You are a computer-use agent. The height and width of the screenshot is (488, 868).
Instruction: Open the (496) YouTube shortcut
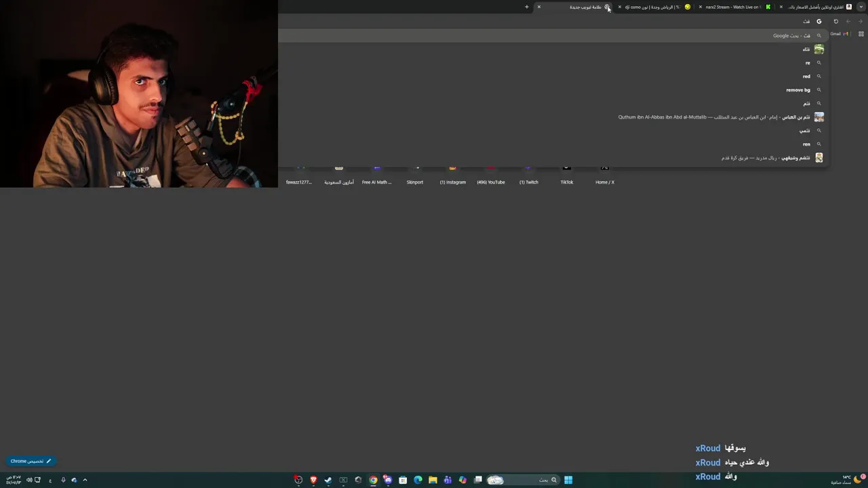[x=491, y=176]
